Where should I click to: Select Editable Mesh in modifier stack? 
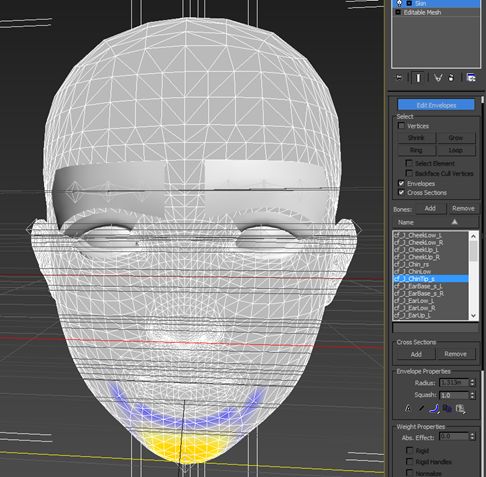[x=422, y=12]
